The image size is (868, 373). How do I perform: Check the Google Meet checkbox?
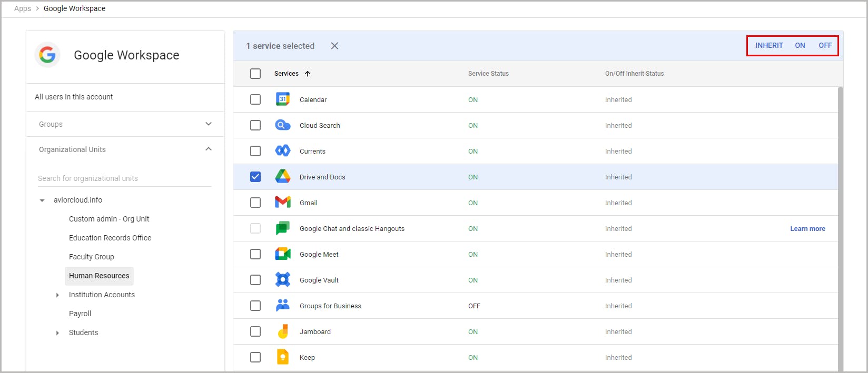click(255, 254)
